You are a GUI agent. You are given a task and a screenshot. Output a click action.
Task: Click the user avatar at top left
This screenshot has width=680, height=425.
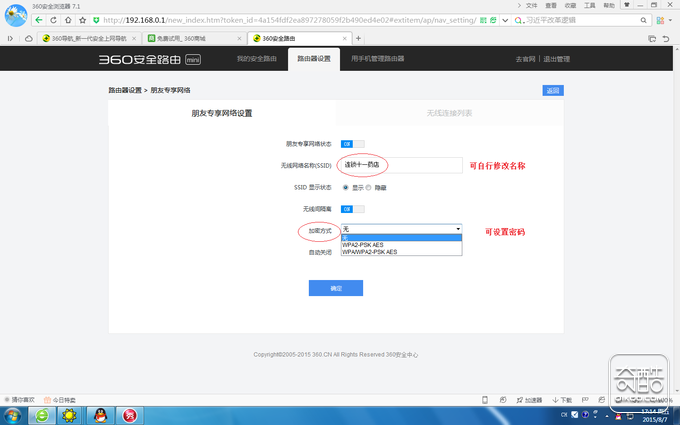[16, 15]
